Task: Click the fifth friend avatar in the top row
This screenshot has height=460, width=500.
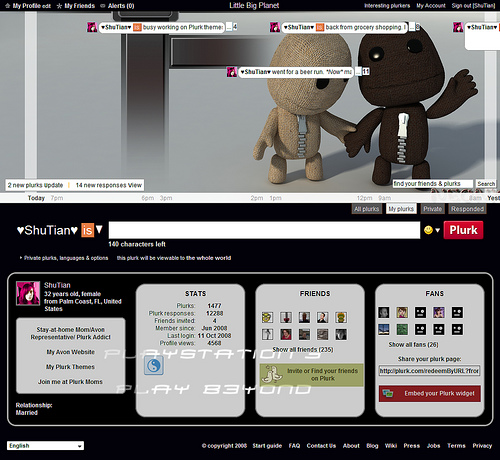Action: (341, 317)
